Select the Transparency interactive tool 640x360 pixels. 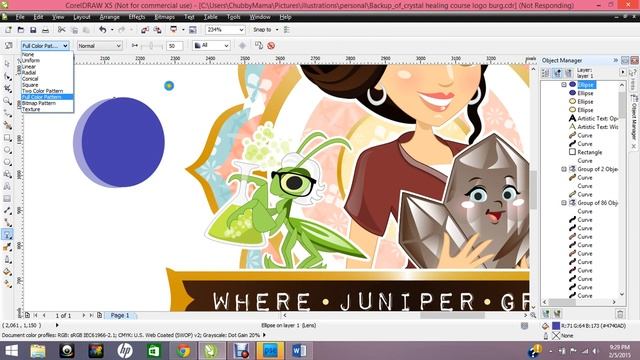[7, 235]
